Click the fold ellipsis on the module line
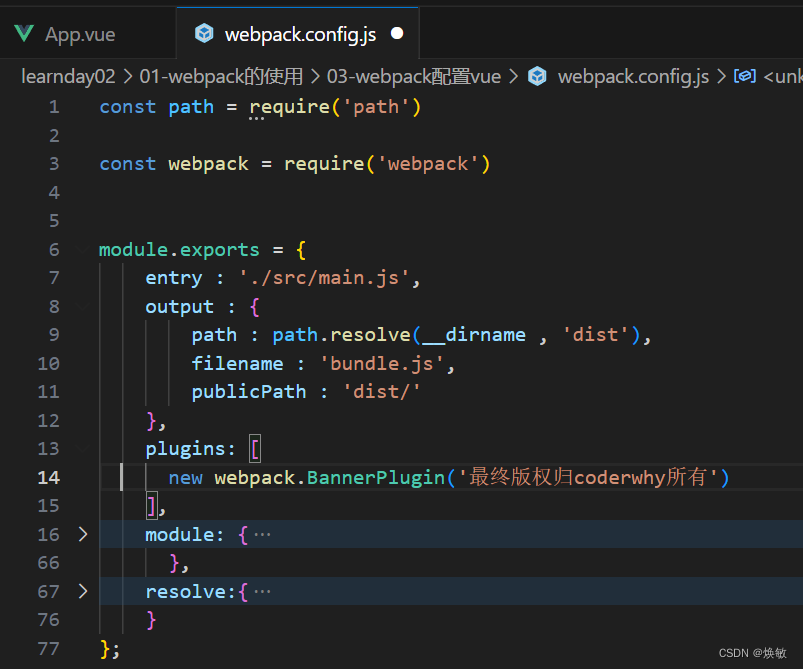803x669 pixels. [x=260, y=534]
